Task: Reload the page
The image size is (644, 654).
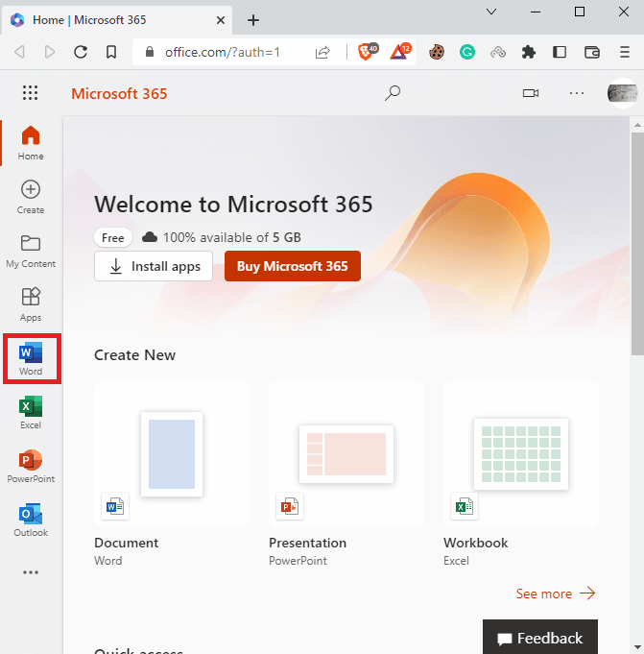Action: click(81, 52)
